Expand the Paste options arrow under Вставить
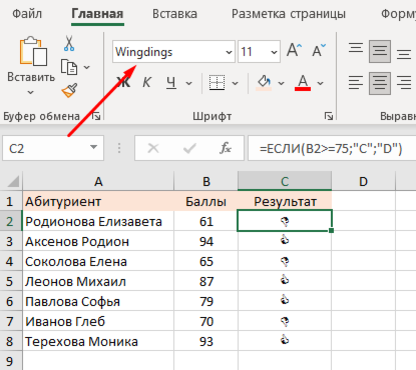This screenshot has height=370, width=416. click(x=31, y=92)
